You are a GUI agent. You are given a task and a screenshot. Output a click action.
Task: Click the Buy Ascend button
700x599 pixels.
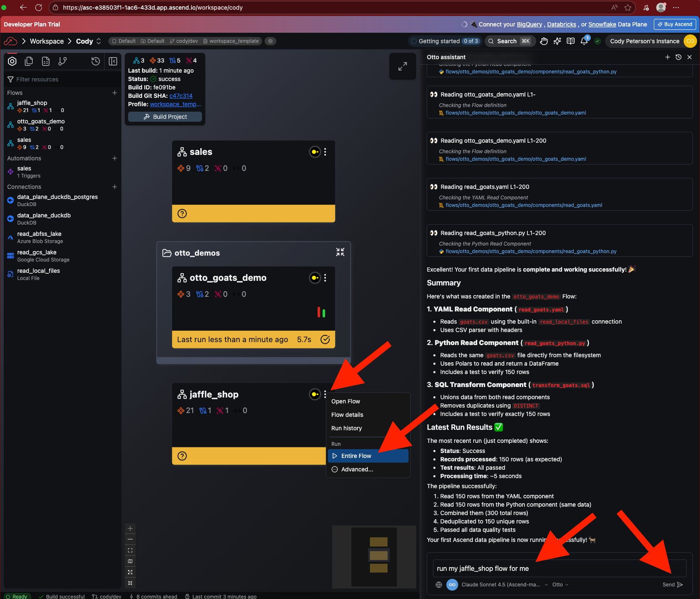coord(675,24)
